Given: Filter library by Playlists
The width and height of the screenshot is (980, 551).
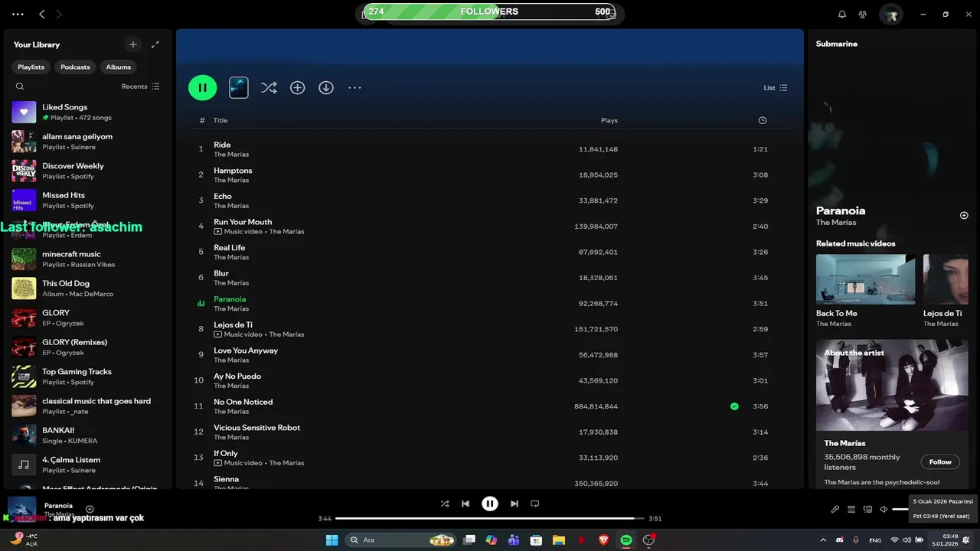Looking at the screenshot, I should 31,67.
